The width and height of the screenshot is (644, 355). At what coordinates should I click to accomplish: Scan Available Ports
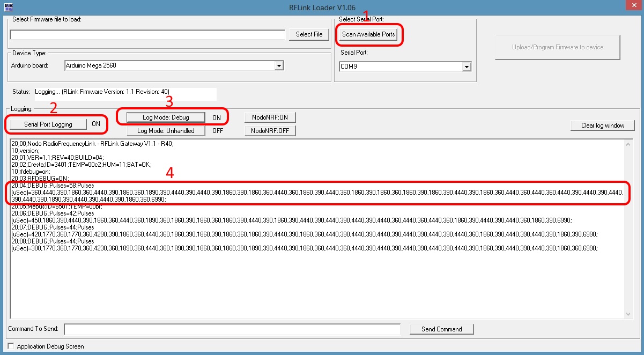click(368, 34)
